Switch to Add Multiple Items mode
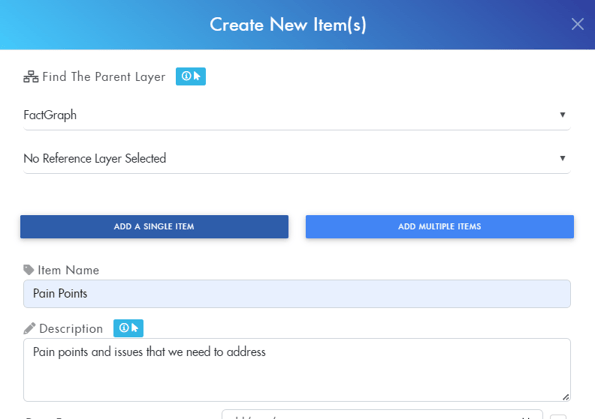 [x=440, y=227]
